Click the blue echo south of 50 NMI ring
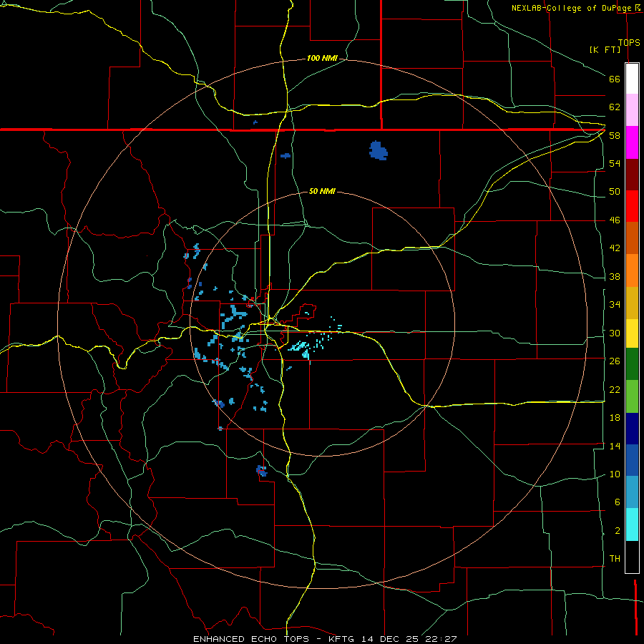 [262, 471]
